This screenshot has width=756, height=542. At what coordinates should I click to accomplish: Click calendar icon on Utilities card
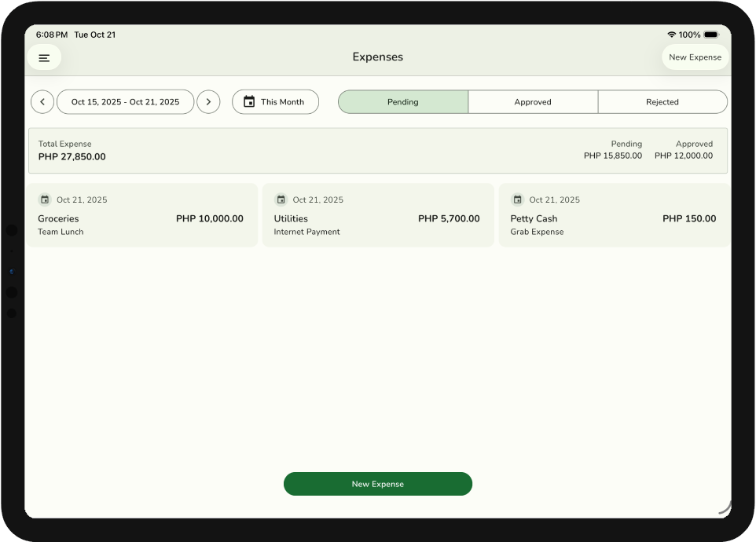pos(281,200)
